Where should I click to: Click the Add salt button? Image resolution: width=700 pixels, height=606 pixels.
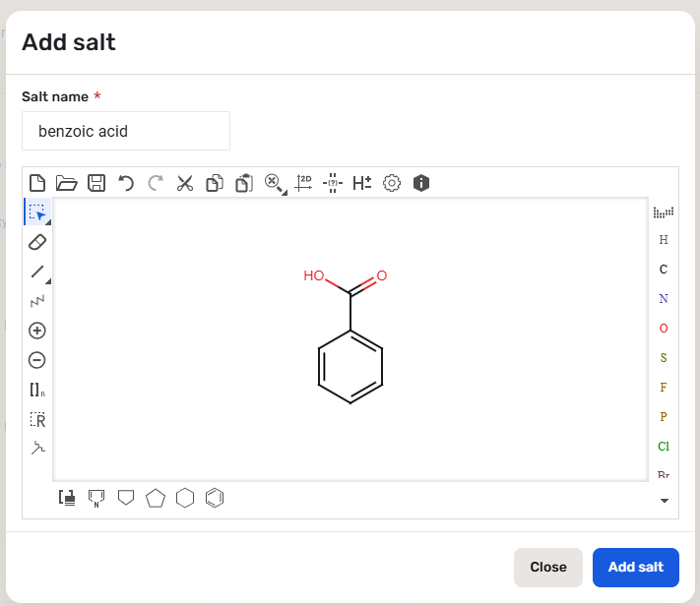635,567
